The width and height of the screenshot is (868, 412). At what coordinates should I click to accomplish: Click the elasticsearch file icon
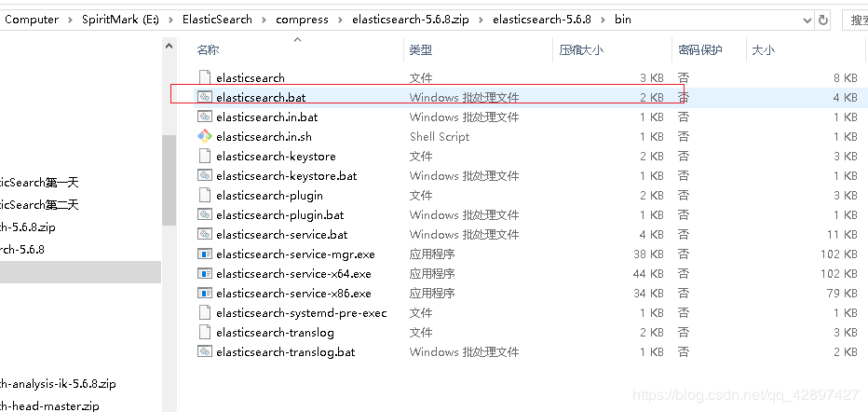point(205,78)
